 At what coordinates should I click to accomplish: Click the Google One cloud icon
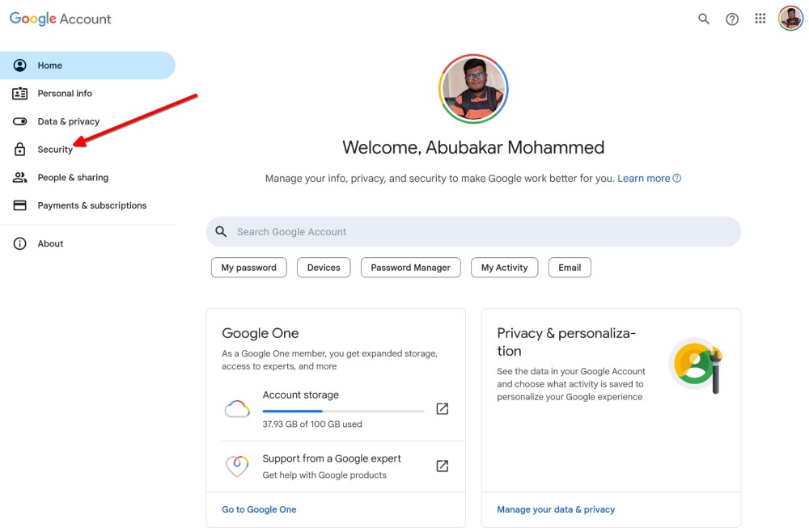[x=237, y=409]
